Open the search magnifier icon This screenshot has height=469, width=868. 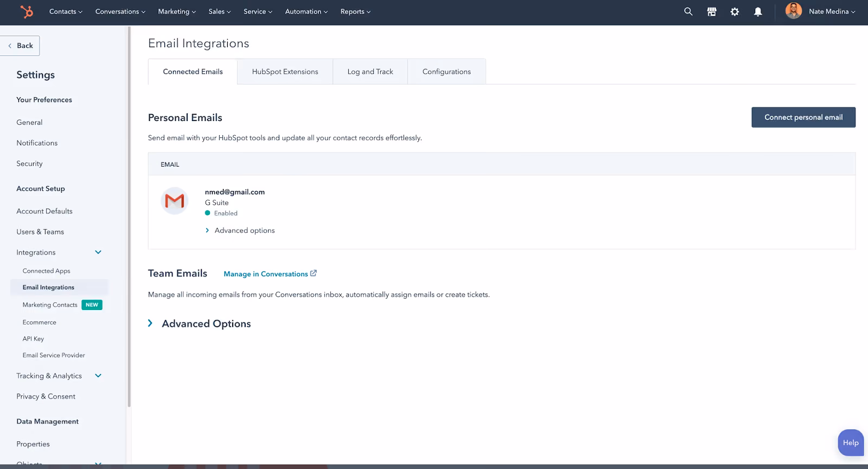(688, 11)
